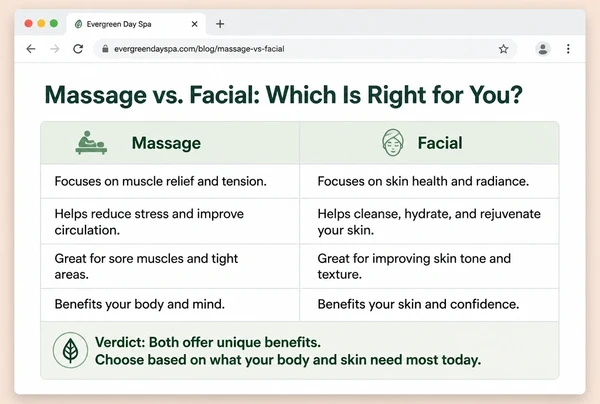The height and width of the screenshot is (404, 600).
Task: Bookmark the page with the star icon
Action: [504, 49]
